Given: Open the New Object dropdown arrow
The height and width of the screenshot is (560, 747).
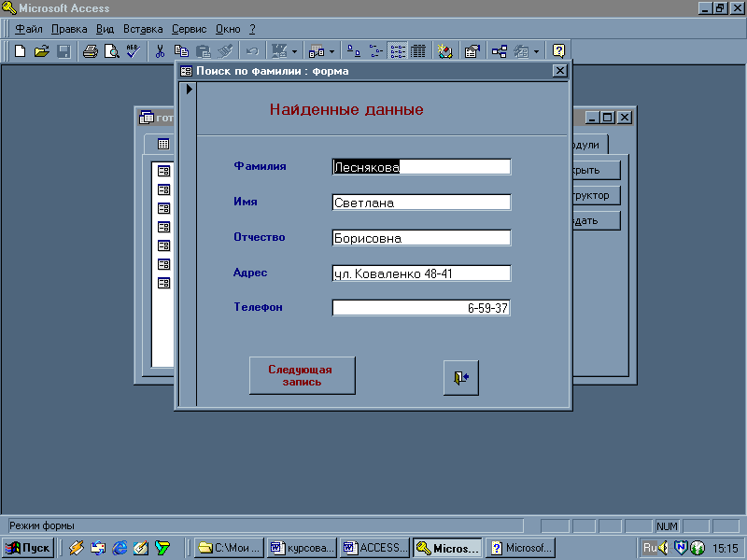Looking at the screenshot, I should 536,51.
